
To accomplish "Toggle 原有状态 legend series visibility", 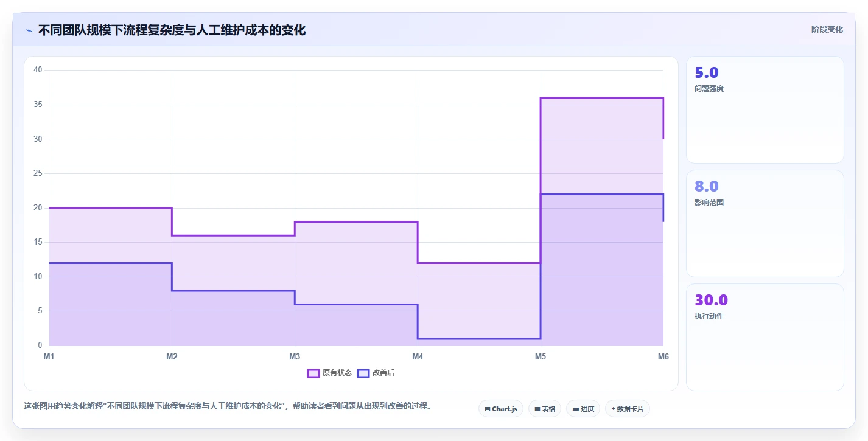I will point(329,373).
